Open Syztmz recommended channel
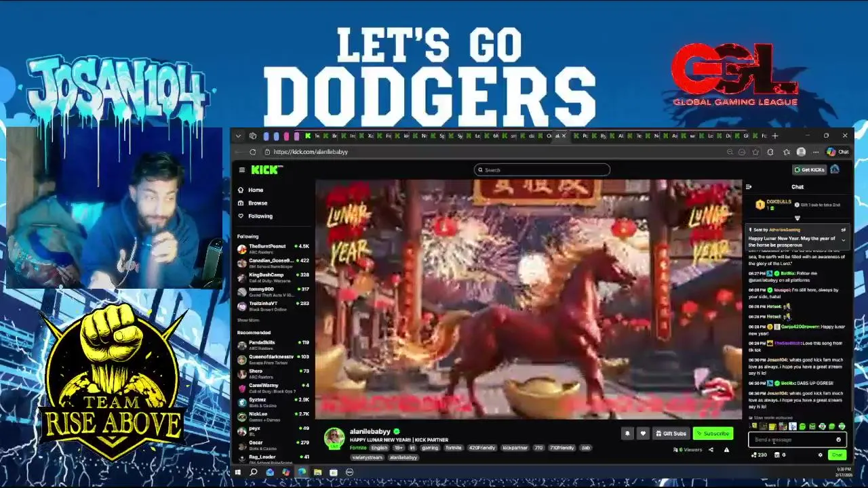This screenshot has height=488, width=868. tap(273, 403)
